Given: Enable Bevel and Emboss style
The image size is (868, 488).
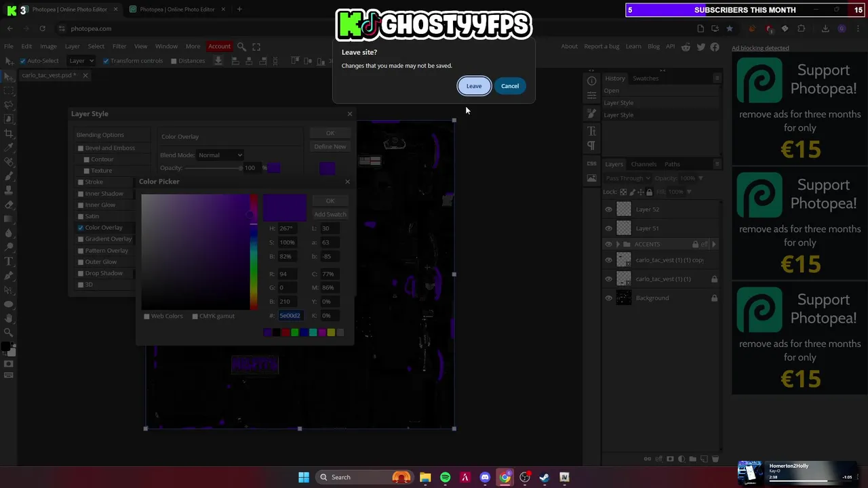Looking at the screenshot, I should (x=81, y=148).
